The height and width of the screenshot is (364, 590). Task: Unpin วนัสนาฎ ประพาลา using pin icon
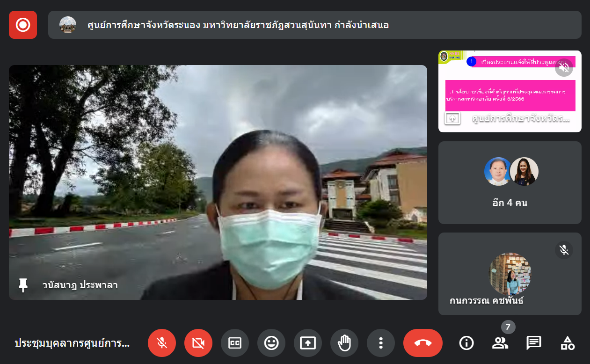[23, 285]
